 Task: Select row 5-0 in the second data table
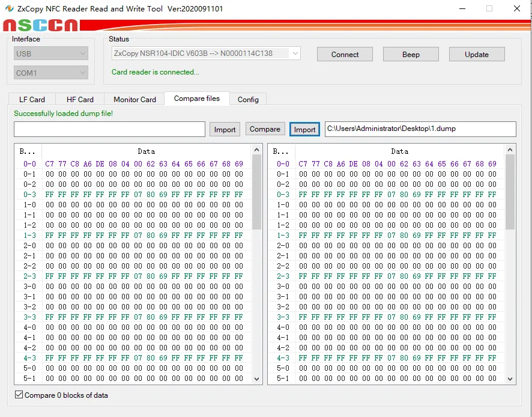pos(387,368)
